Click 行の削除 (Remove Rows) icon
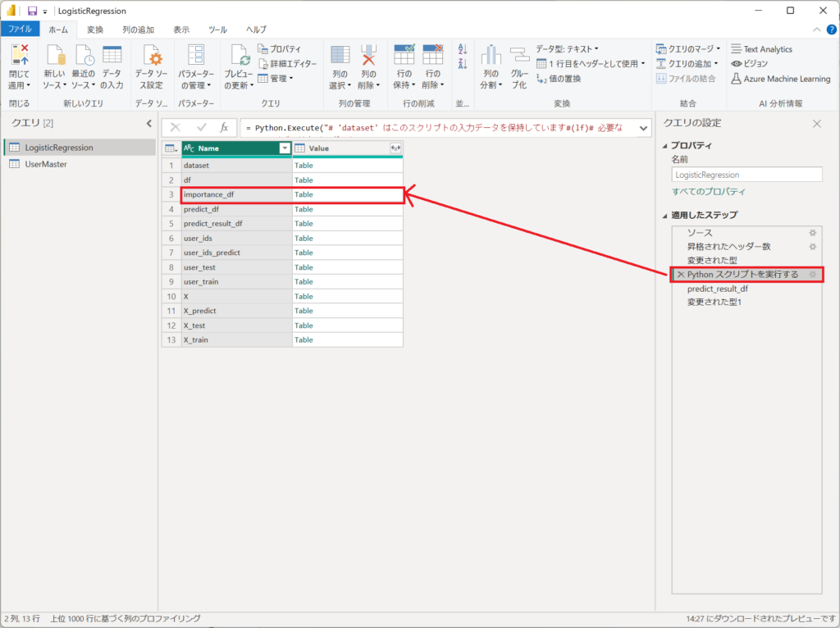Viewport: 840px width, 628px height. click(x=433, y=55)
